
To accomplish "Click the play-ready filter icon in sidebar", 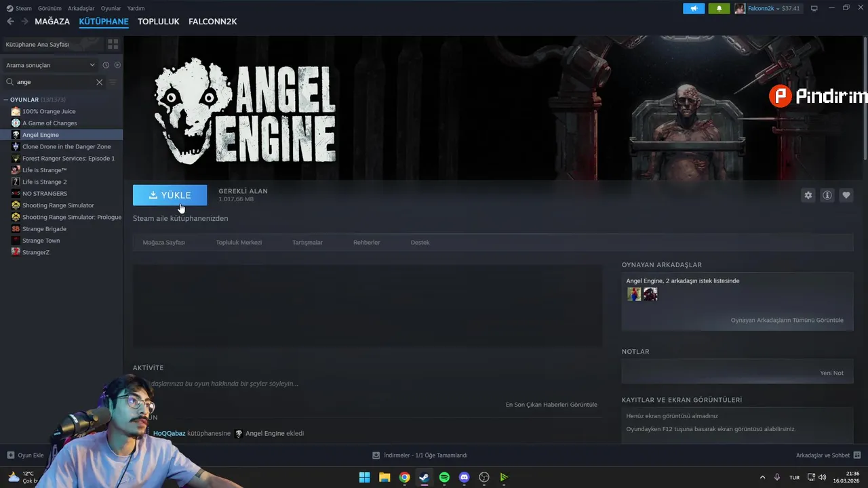I will 117,65.
